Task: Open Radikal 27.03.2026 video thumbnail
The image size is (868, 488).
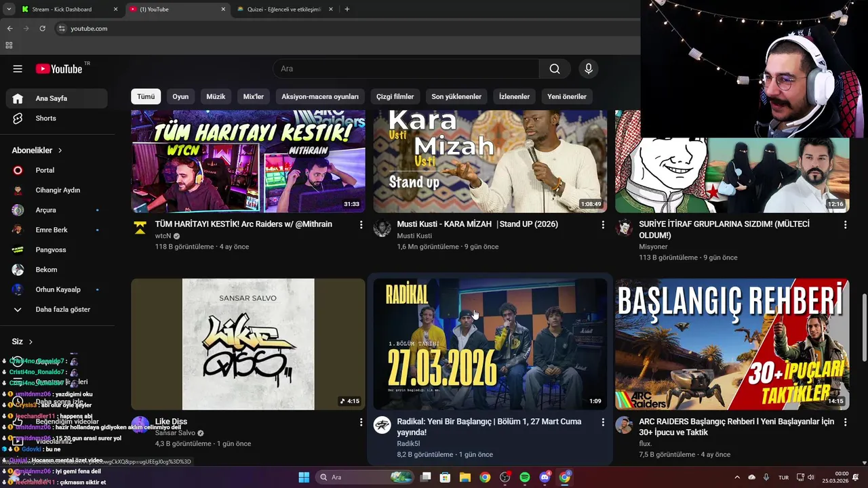Action: pos(490,344)
